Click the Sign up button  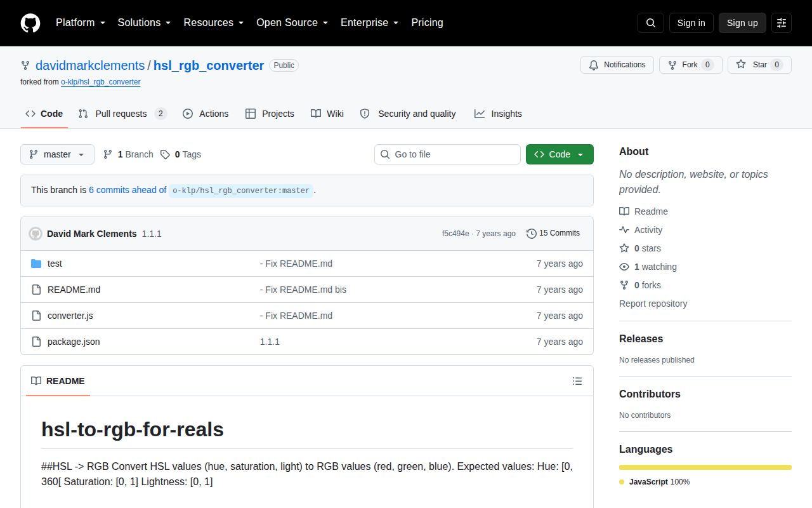[x=742, y=23]
